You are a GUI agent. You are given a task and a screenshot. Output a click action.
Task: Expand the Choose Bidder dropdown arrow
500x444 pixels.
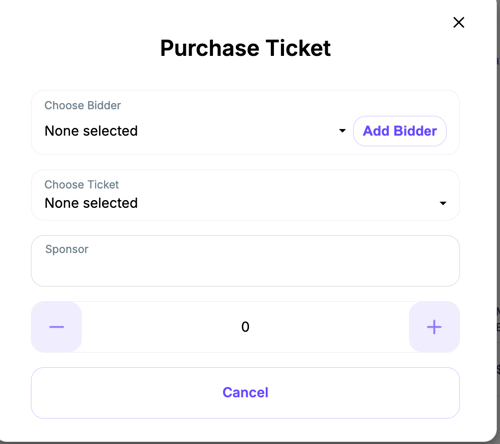(x=342, y=131)
